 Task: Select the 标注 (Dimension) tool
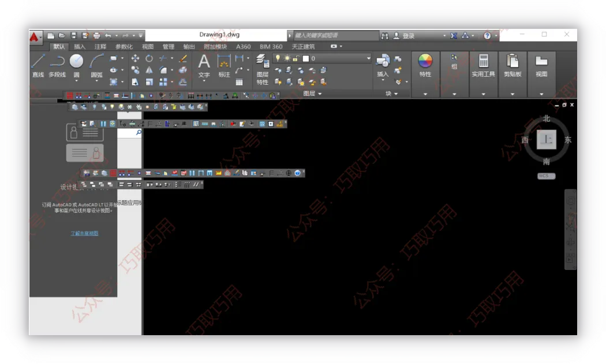(x=224, y=66)
